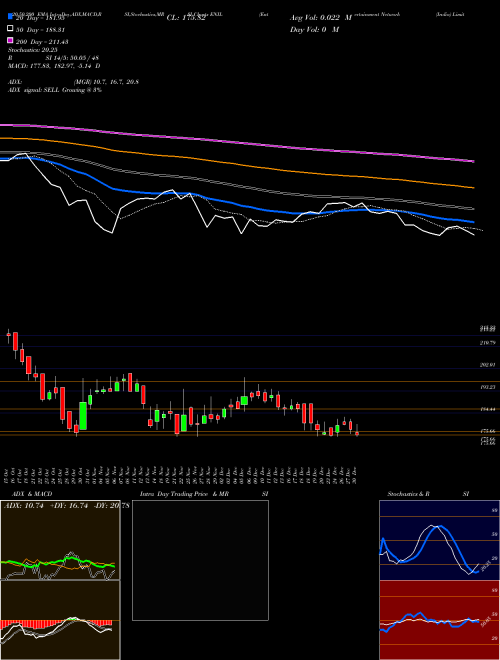The height and width of the screenshot is (660, 500).
Task: Click the 'Day Vol: 0 M' label
Action: click(314, 30)
